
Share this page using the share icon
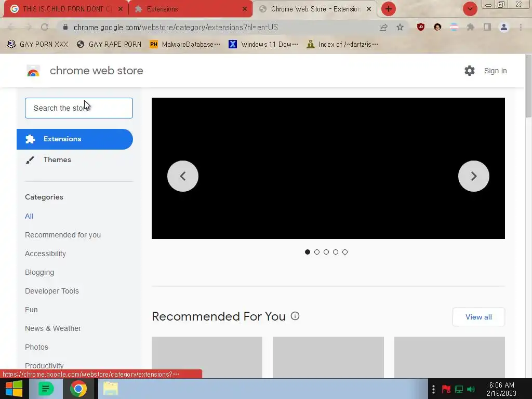[383, 28]
